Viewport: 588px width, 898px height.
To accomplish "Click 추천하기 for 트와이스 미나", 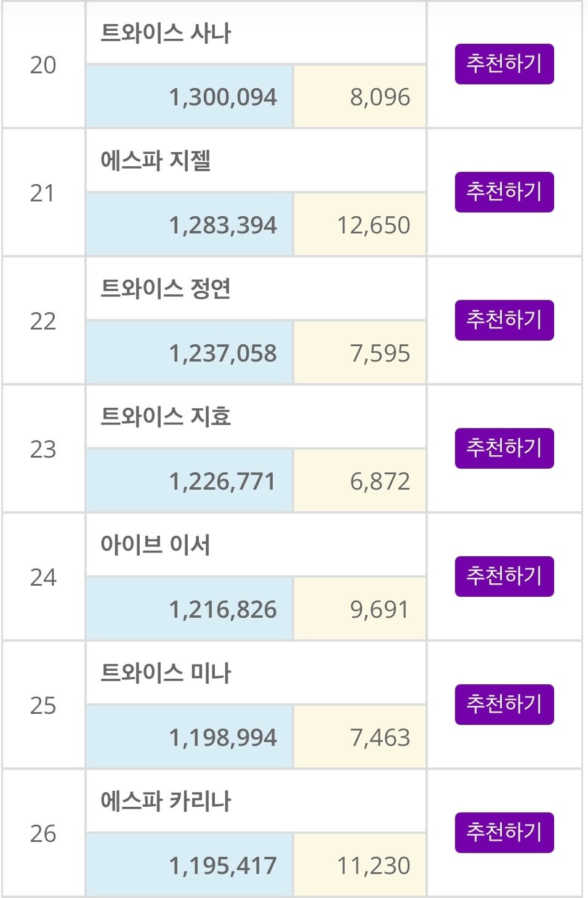I will click(504, 705).
